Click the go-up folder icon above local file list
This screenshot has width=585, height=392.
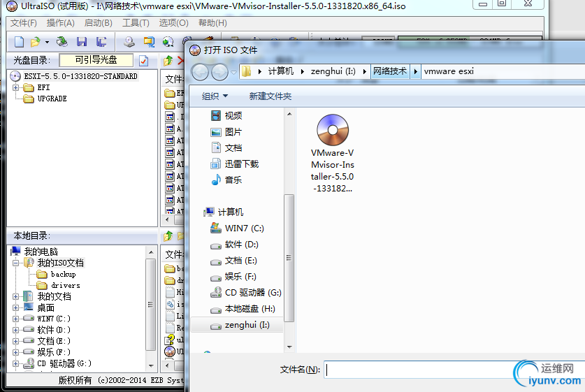[x=168, y=235]
